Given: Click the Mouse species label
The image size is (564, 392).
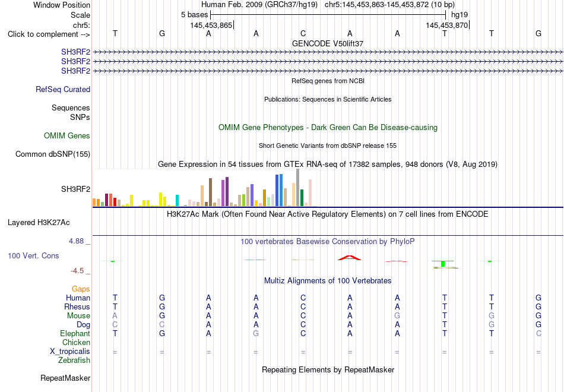Looking at the screenshot, I should click(78, 316).
